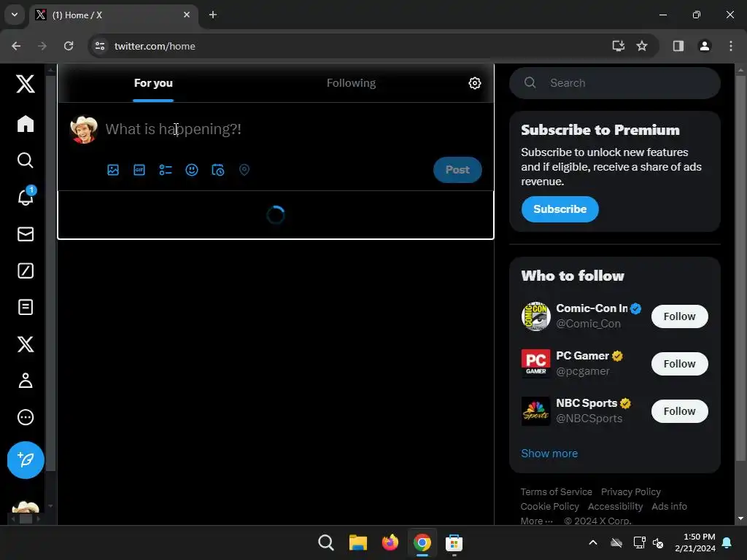Add media image icon in composer
Screen dimensions: 747x560
coord(113,170)
